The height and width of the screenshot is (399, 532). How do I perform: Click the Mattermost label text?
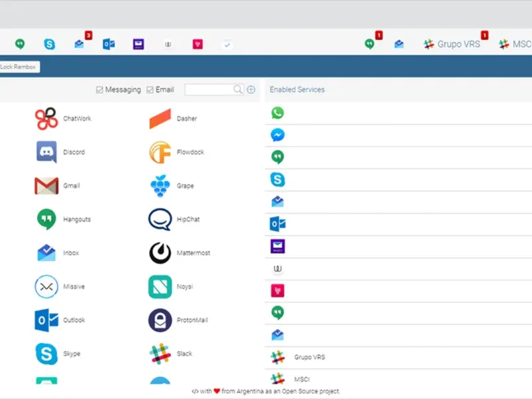[194, 253]
